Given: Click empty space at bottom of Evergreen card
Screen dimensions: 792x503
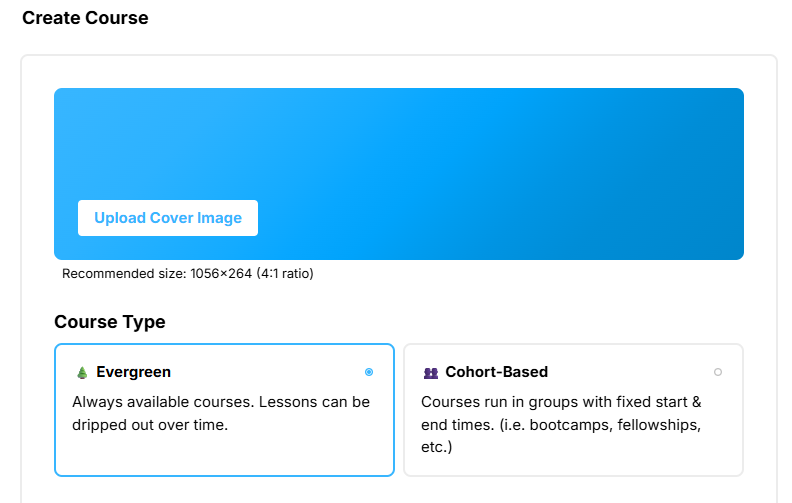Looking at the screenshot, I should tap(224, 455).
